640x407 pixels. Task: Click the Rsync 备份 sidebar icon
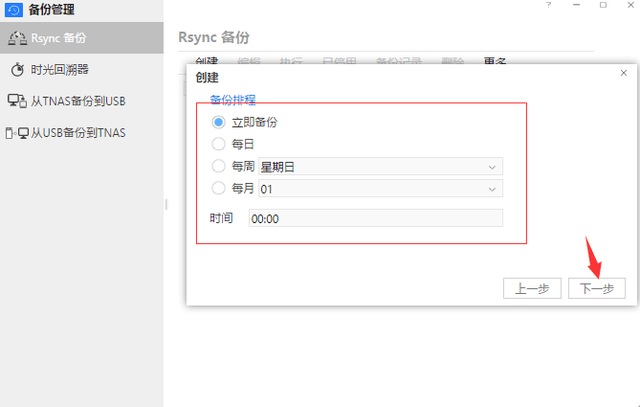17,38
